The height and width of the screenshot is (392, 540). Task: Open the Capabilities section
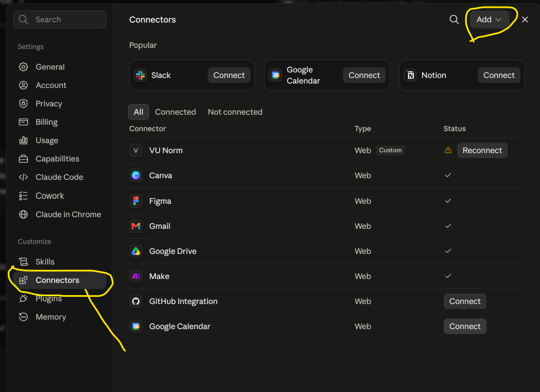click(x=60, y=159)
